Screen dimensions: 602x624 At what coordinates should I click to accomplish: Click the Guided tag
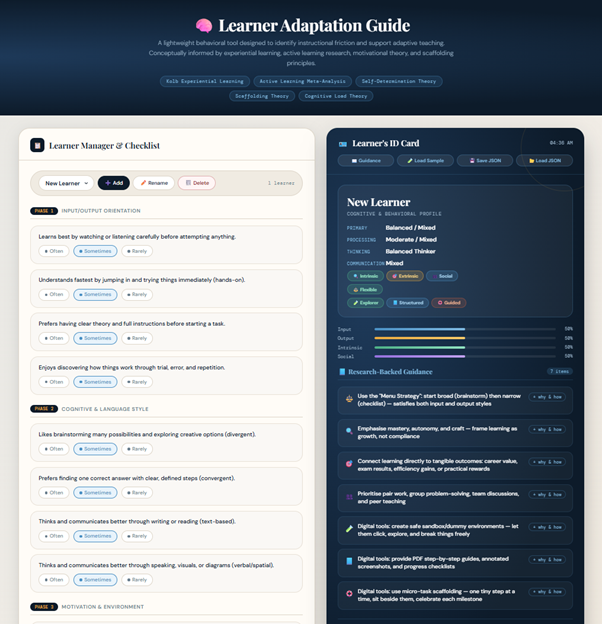pyautogui.click(x=449, y=303)
